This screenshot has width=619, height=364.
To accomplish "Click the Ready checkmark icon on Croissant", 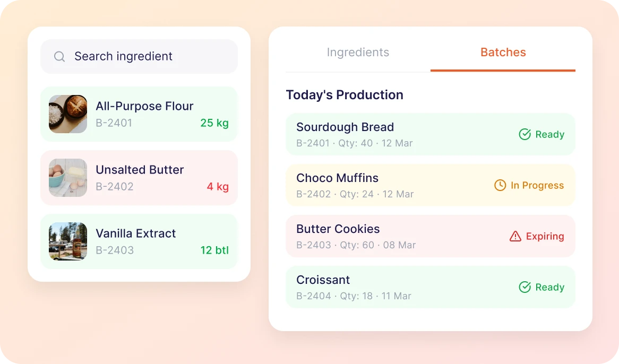I will [525, 287].
